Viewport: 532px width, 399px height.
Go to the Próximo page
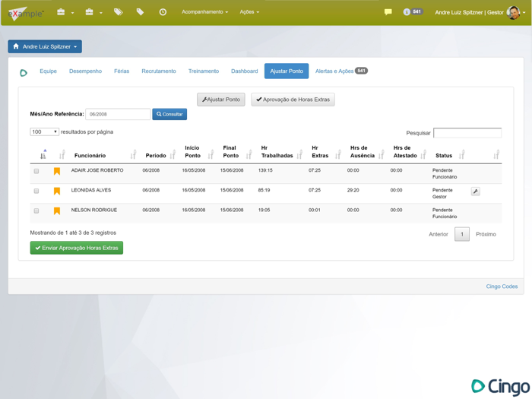coord(486,234)
